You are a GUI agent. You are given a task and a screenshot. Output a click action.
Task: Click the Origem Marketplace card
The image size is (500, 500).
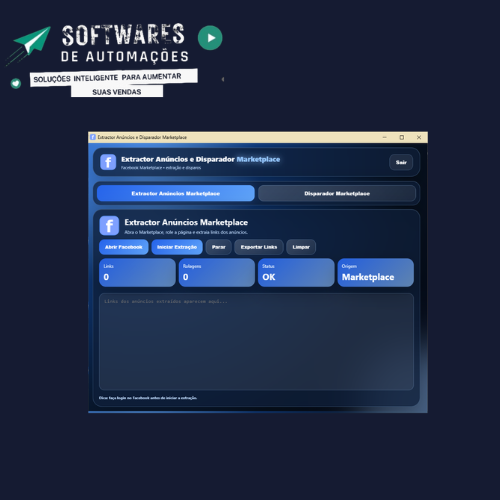click(376, 273)
